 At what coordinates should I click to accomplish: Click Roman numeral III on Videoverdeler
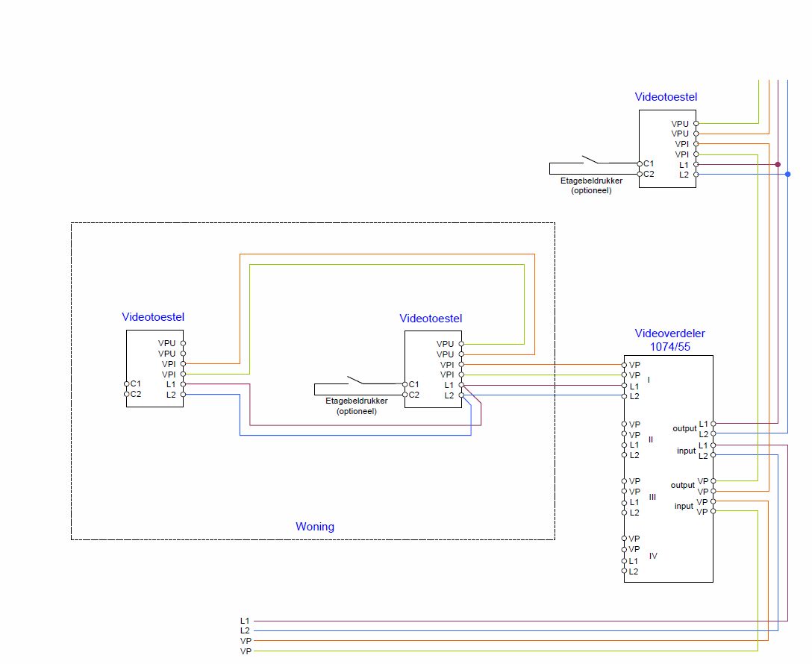point(652,497)
